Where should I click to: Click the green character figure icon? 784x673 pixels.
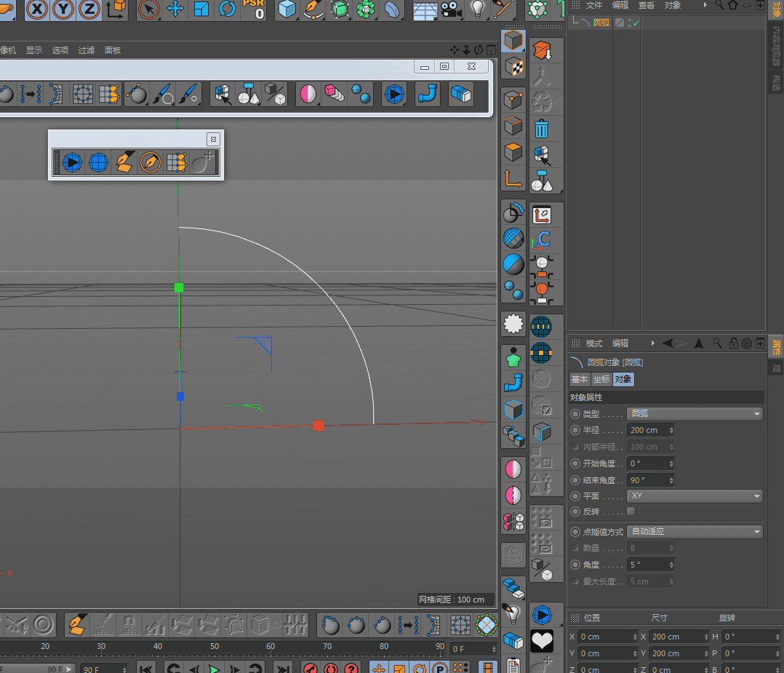click(x=513, y=357)
